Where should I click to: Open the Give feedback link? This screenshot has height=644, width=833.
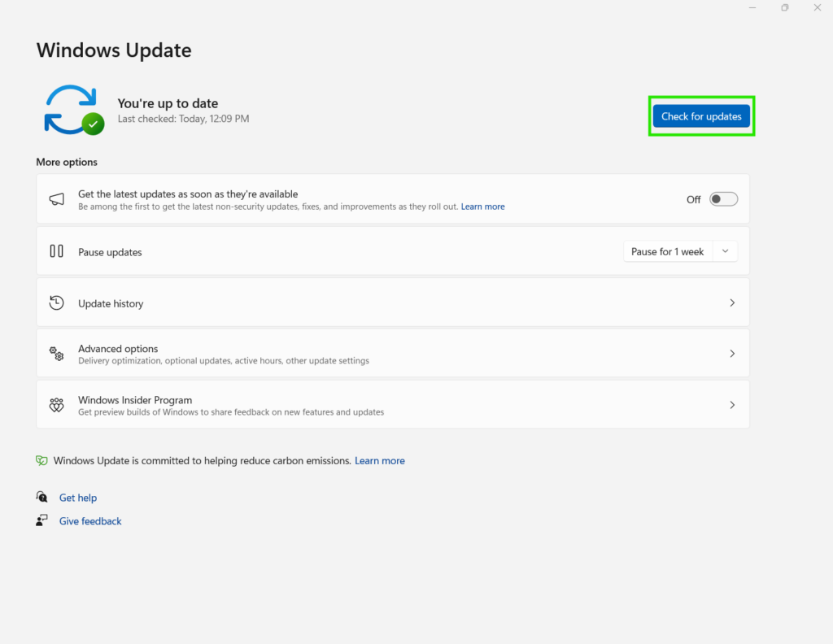89,521
